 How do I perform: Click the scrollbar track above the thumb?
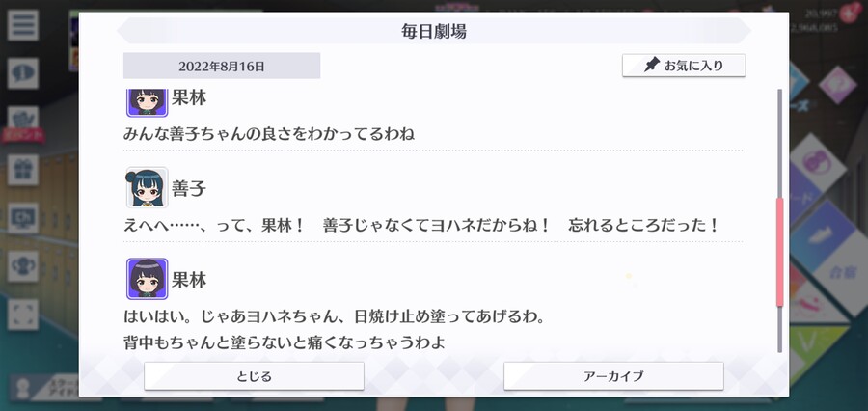click(x=779, y=143)
